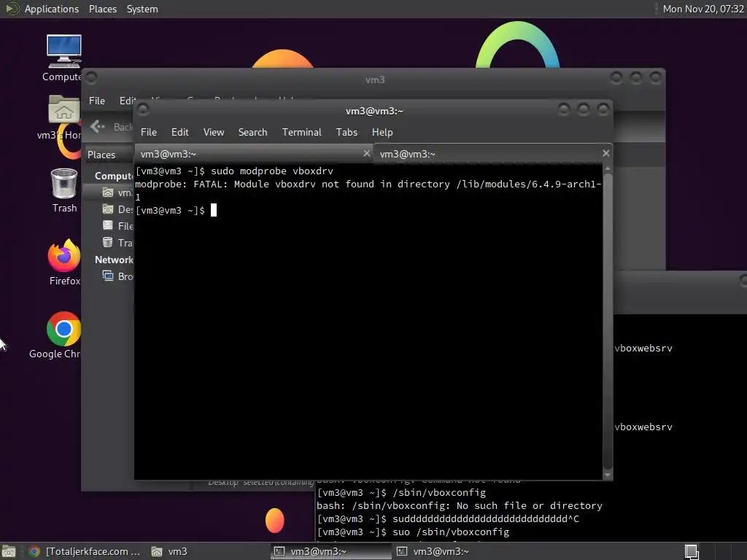The width and height of the screenshot is (747, 560).
Task: Switch to the first vm3@vm3:~ taskbar item
Action: (330, 551)
